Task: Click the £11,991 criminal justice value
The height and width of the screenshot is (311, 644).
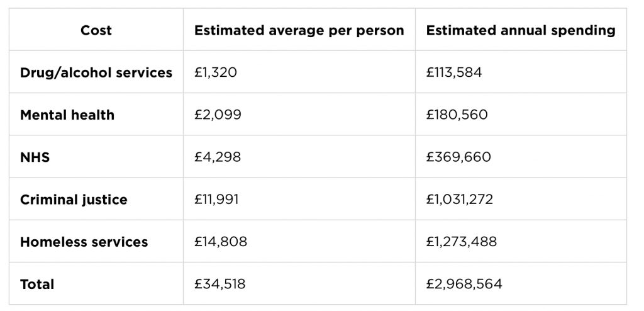Action: pos(217,200)
